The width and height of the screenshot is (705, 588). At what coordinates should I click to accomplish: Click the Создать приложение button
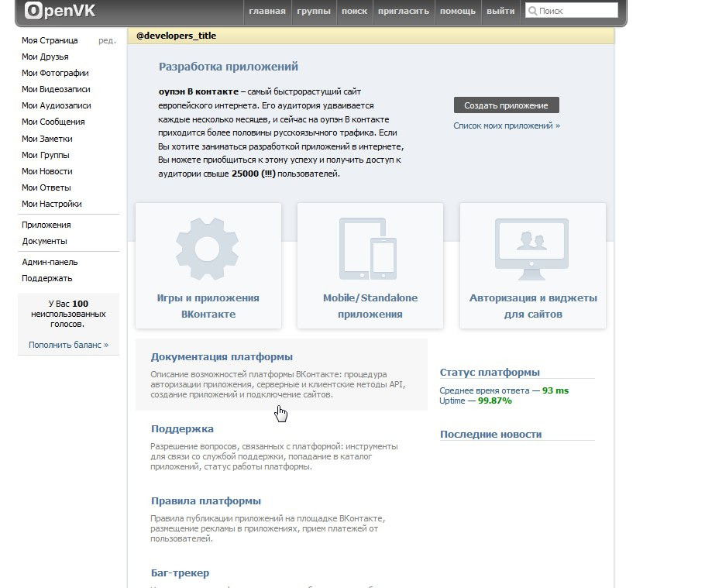506,105
